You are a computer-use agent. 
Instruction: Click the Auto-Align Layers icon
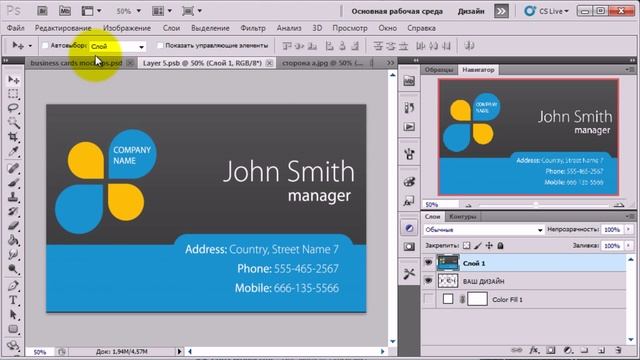(x=469, y=46)
